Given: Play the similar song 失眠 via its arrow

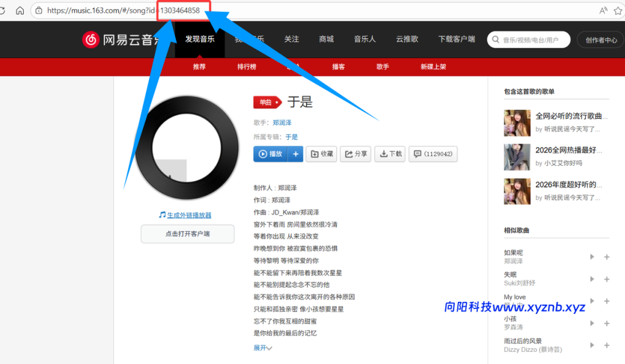Looking at the screenshot, I should pos(591,279).
